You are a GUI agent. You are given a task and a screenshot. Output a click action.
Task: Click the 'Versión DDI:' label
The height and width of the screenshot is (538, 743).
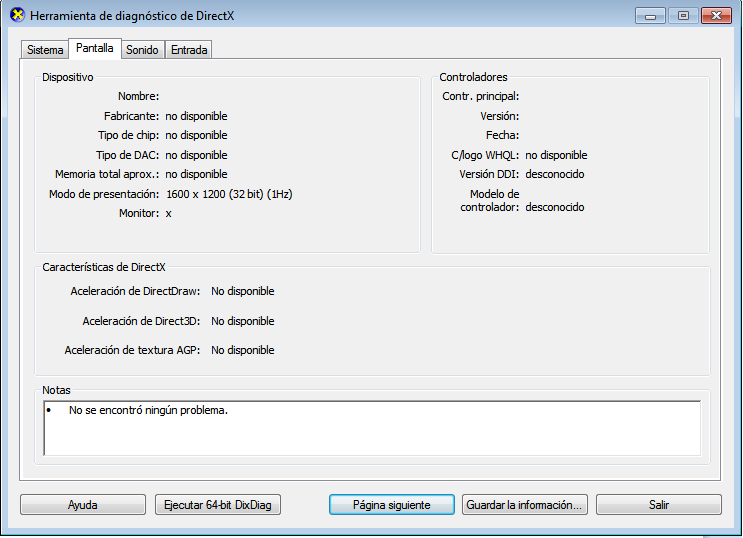[489, 174]
